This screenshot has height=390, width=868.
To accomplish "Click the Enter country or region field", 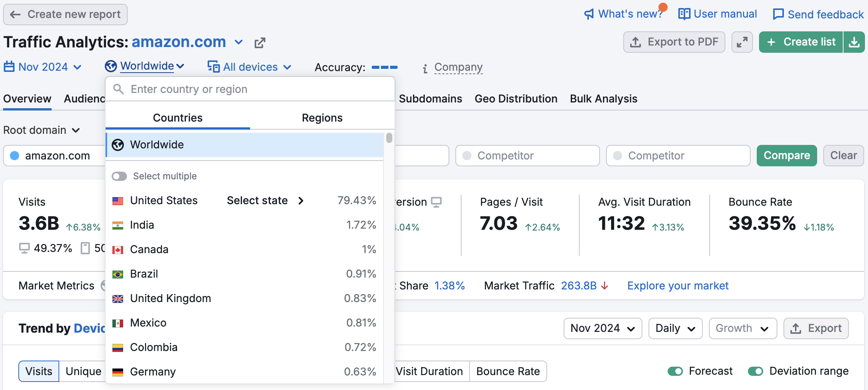I will pyautogui.click(x=250, y=89).
